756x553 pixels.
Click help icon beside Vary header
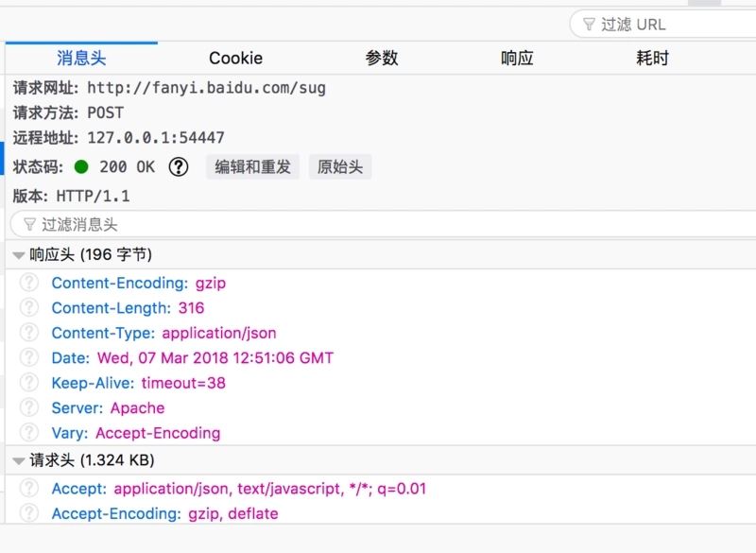click(x=29, y=433)
